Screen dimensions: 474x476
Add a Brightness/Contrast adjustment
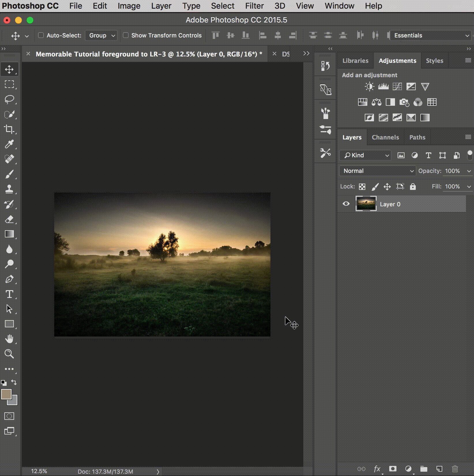point(369,87)
